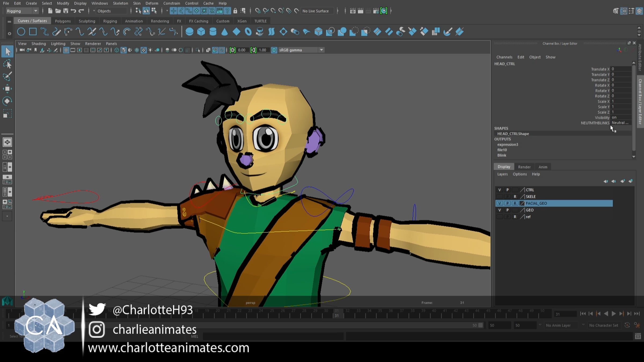
Task: Click the Anim layer tab
Action: pyautogui.click(x=543, y=167)
